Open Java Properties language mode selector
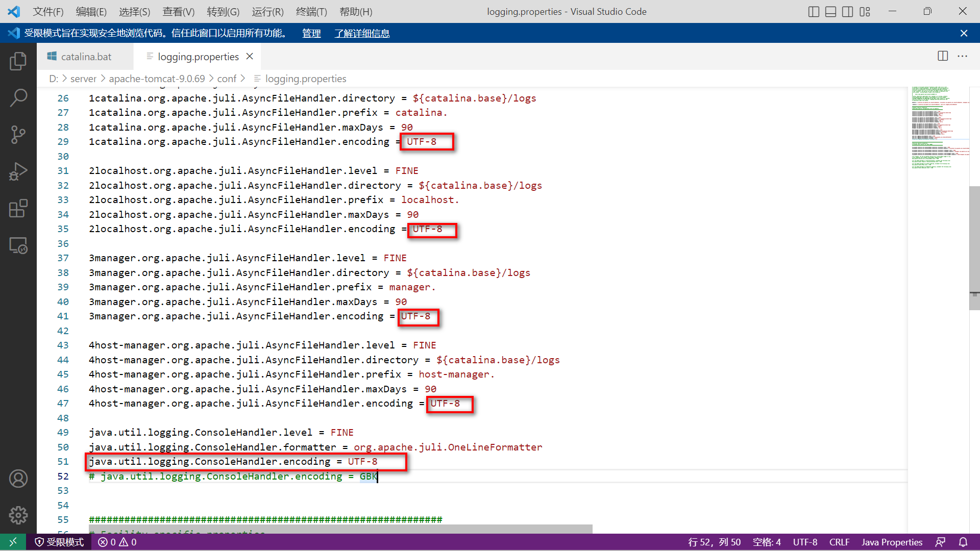 [x=892, y=542]
